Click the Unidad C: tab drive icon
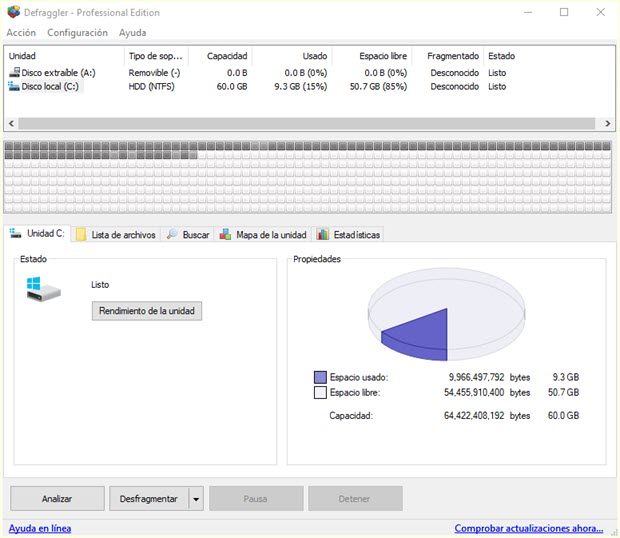This screenshot has height=538, width=620. coord(16,233)
